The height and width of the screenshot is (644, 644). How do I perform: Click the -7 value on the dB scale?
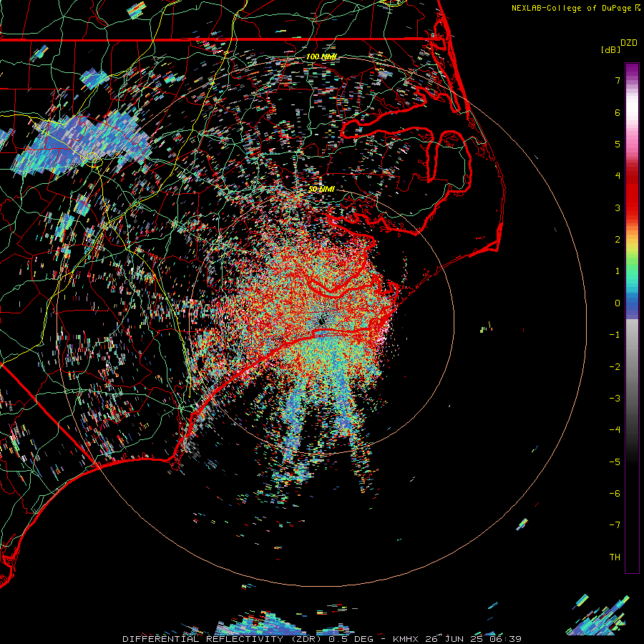pyautogui.click(x=615, y=525)
